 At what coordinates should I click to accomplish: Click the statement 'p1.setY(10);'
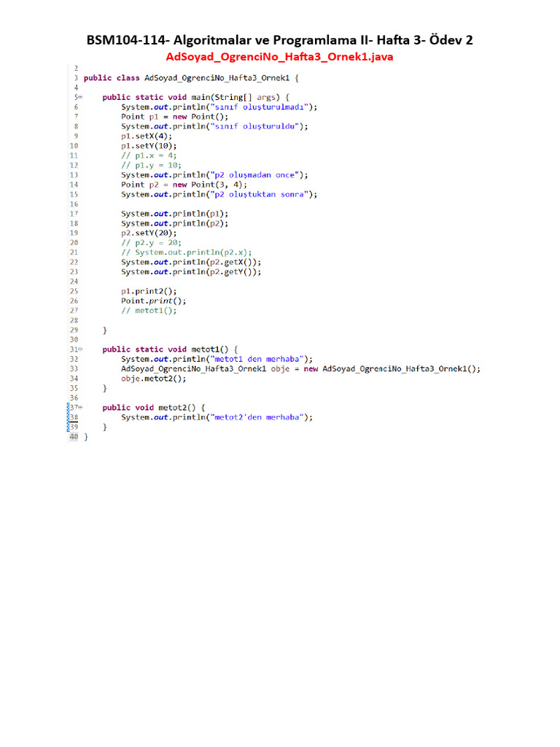pyautogui.click(x=149, y=146)
